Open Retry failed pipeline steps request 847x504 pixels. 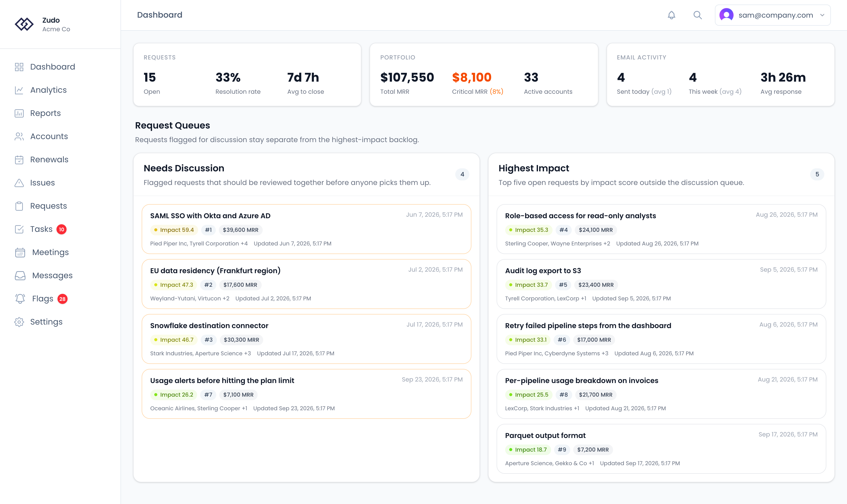(661, 339)
